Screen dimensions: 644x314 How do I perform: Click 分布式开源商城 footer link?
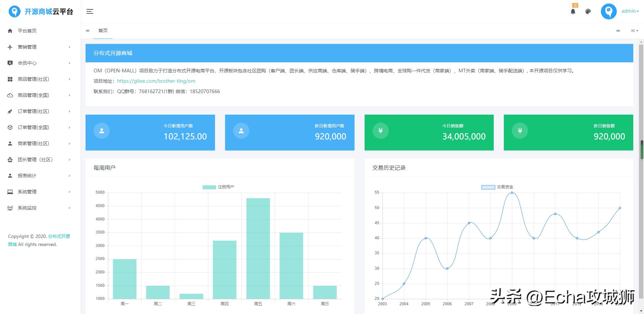coord(59,236)
